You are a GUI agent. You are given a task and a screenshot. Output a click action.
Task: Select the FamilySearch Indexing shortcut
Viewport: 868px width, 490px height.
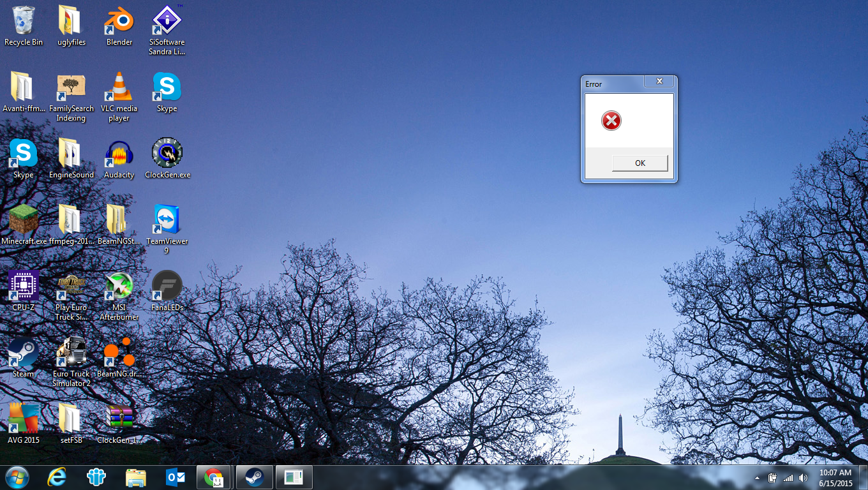pyautogui.click(x=71, y=97)
